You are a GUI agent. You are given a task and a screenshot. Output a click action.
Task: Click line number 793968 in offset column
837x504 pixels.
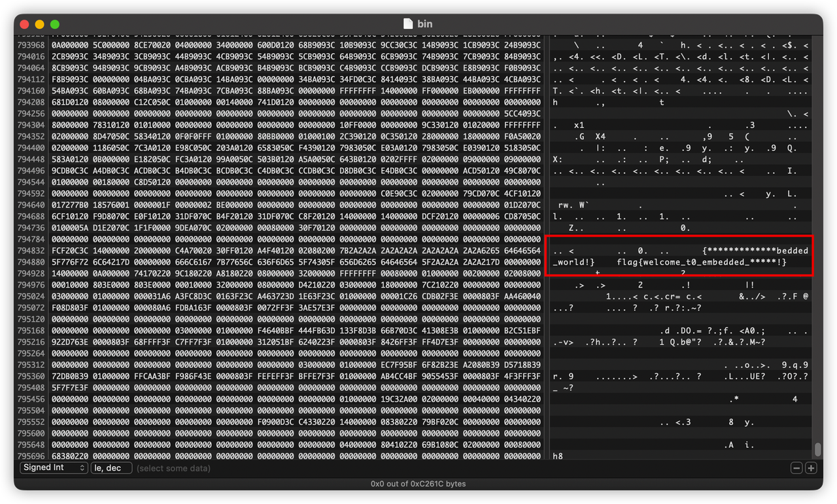[31, 45]
